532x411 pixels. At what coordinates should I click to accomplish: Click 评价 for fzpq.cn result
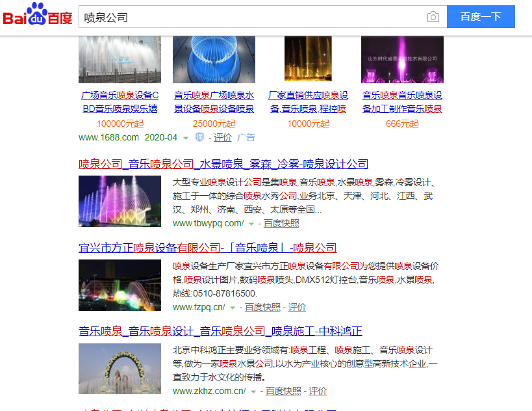[297, 307]
